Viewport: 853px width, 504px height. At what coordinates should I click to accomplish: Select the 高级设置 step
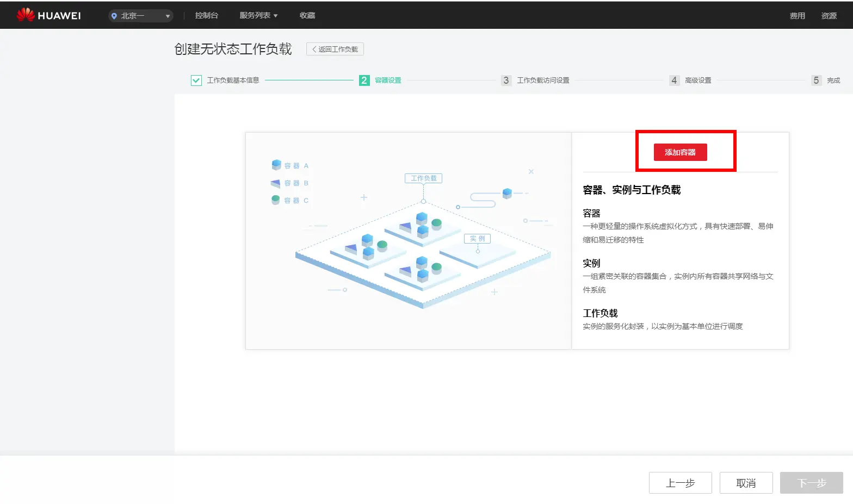698,80
